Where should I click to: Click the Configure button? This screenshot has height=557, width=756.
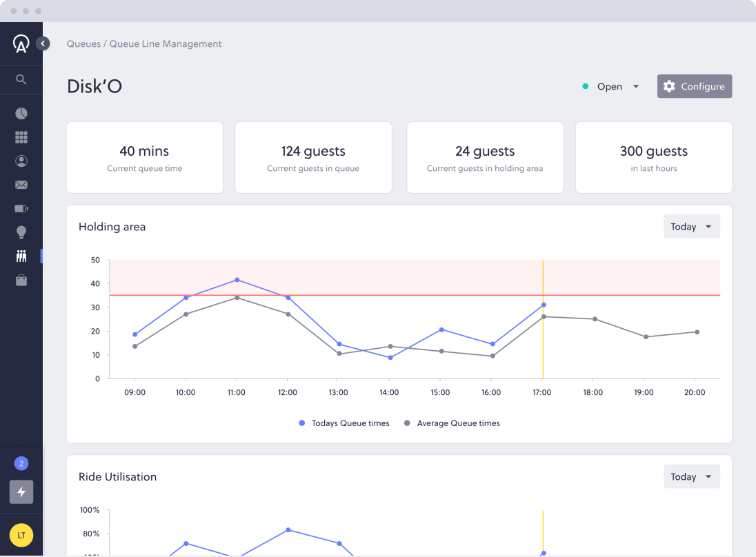pyautogui.click(x=695, y=86)
